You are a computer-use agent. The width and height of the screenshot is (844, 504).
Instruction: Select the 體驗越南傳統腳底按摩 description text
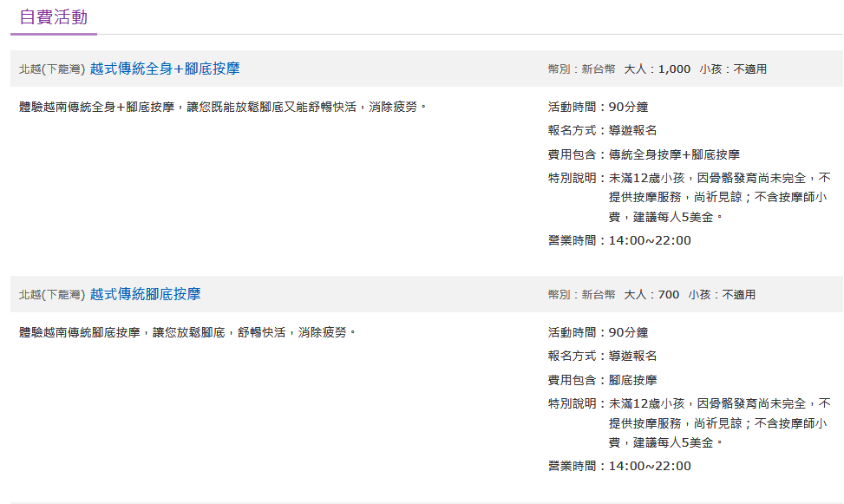(x=187, y=332)
